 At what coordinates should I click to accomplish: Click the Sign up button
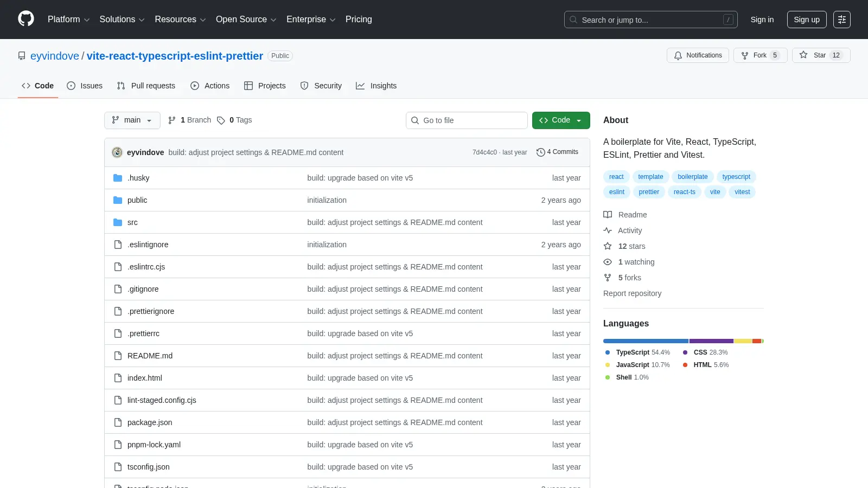(807, 20)
